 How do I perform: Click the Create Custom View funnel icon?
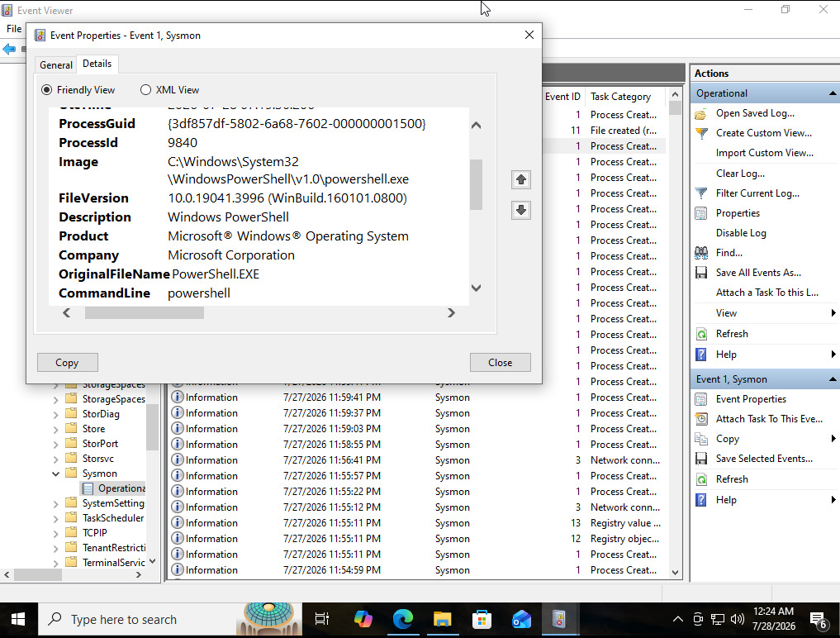(x=700, y=134)
